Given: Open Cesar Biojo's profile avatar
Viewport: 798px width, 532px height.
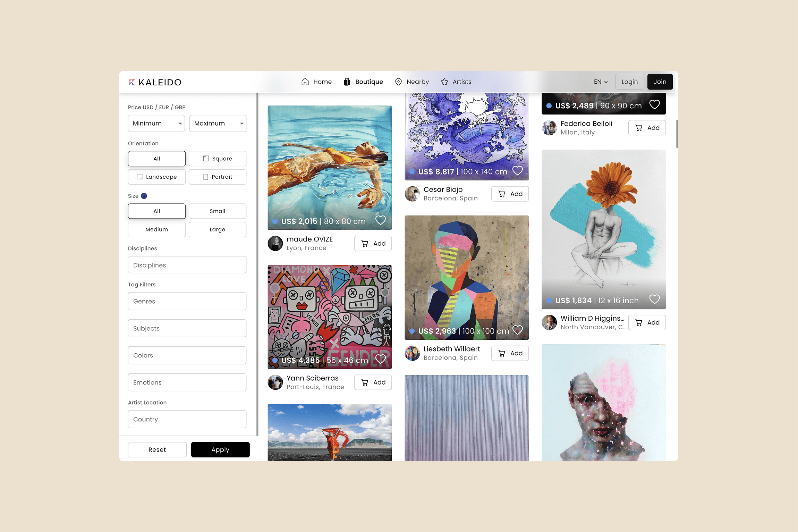Looking at the screenshot, I should [x=412, y=194].
